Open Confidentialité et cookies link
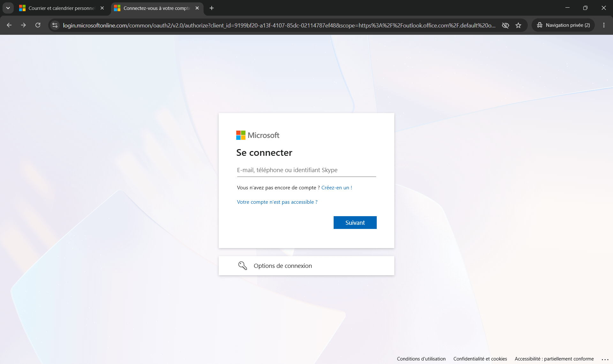The image size is (613, 364). click(480, 359)
